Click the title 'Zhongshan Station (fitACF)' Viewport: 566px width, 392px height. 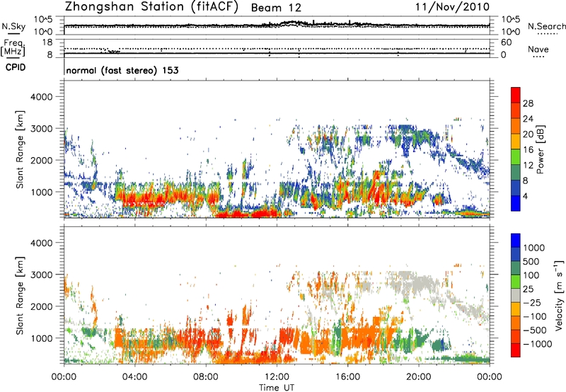pos(151,7)
